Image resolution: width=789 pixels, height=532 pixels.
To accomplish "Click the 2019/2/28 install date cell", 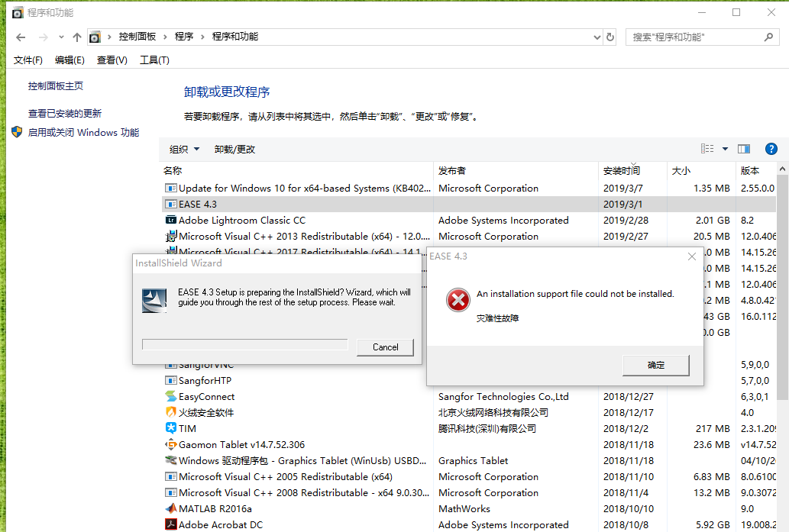I will 626,221.
